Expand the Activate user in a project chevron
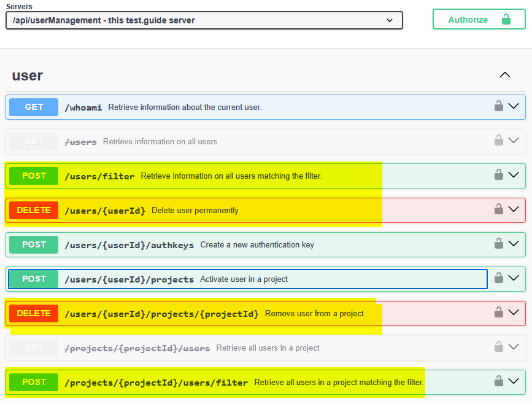This screenshot has width=532, height=401. [514, 278]
